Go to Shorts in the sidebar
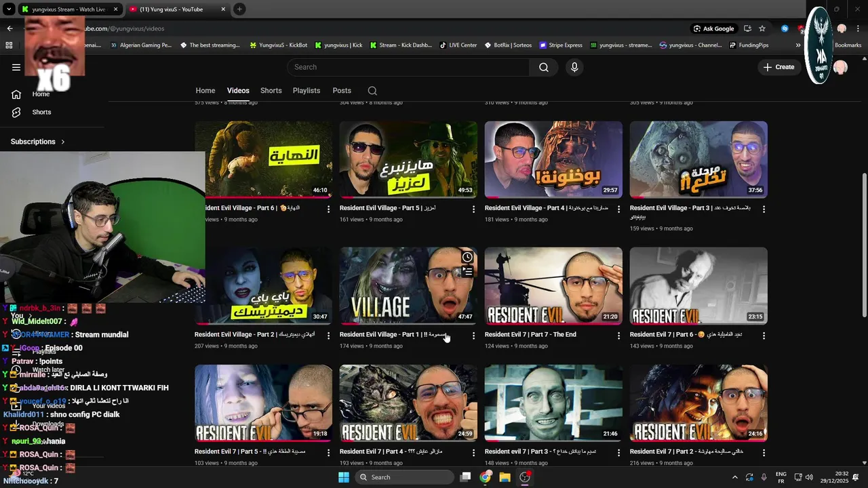Viewport: 868px width, 488px height. click(x=41, y=112)
